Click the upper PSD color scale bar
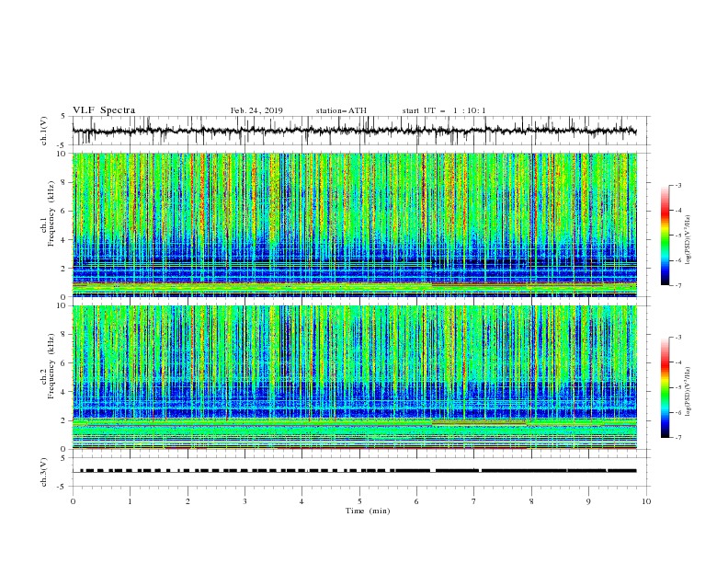The height and width of the screenshot is (563, 728). pos(665,236)
